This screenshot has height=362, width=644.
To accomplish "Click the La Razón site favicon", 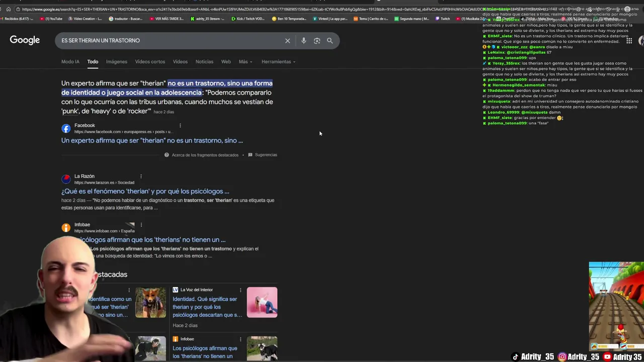I will 66,179.
